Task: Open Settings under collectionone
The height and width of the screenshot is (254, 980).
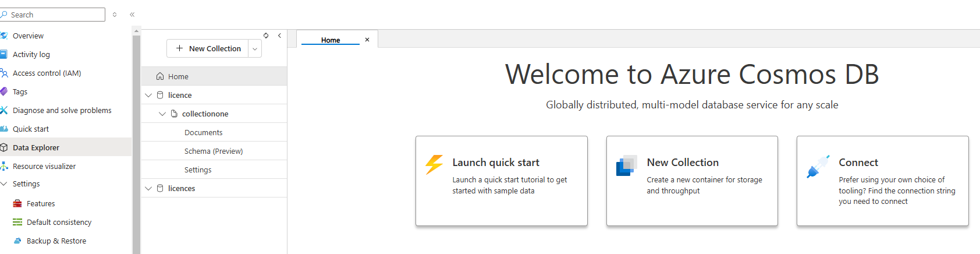Action: click(214, 170)
